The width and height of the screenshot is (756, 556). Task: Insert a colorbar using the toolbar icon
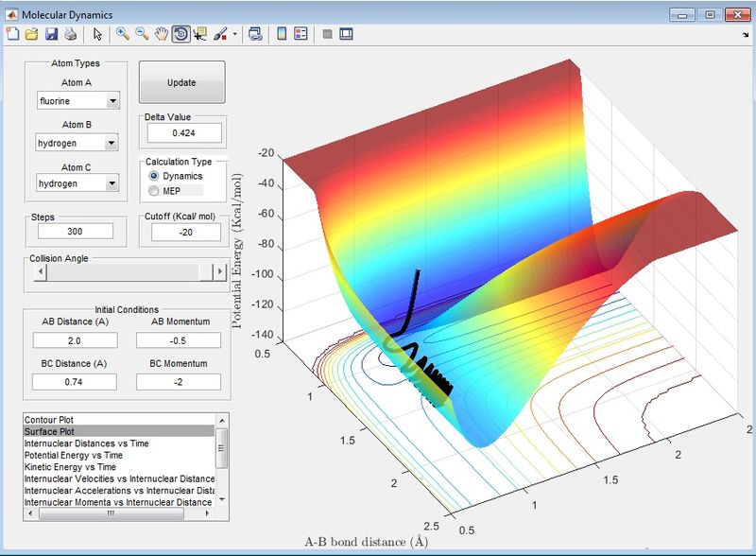pyautogui.click(x=282, y=34)
